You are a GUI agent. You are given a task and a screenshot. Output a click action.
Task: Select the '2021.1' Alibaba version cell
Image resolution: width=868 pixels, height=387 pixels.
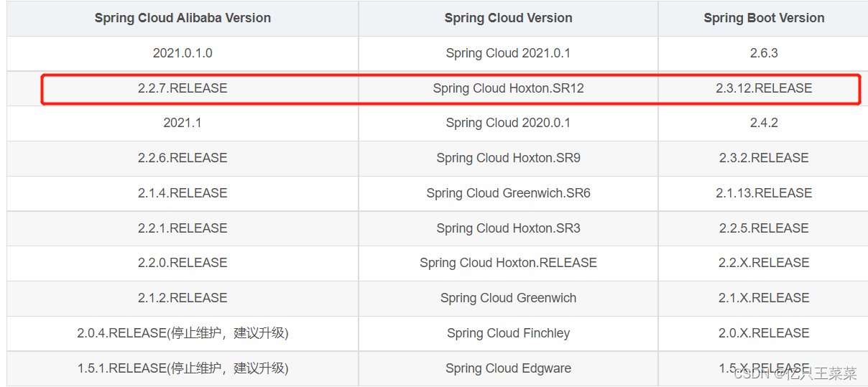183,123
